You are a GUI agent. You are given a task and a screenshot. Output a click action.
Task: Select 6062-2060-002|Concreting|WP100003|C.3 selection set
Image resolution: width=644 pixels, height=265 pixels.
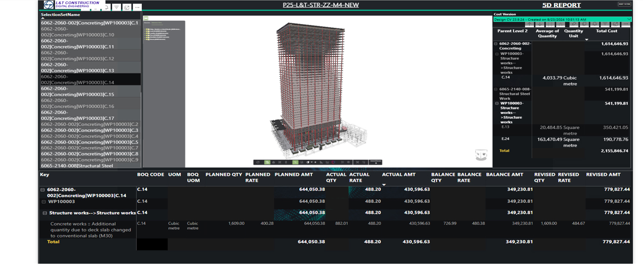tap(90, 130)
